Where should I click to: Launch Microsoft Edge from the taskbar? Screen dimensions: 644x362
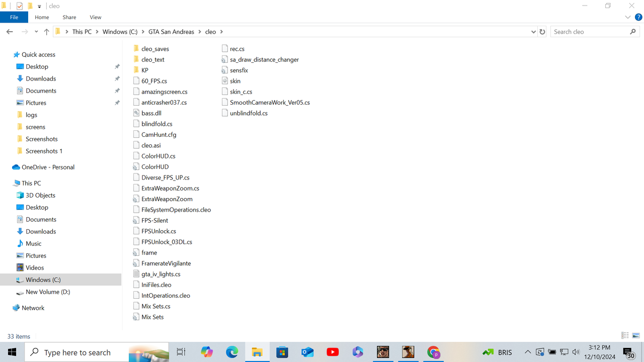point(232,352)
